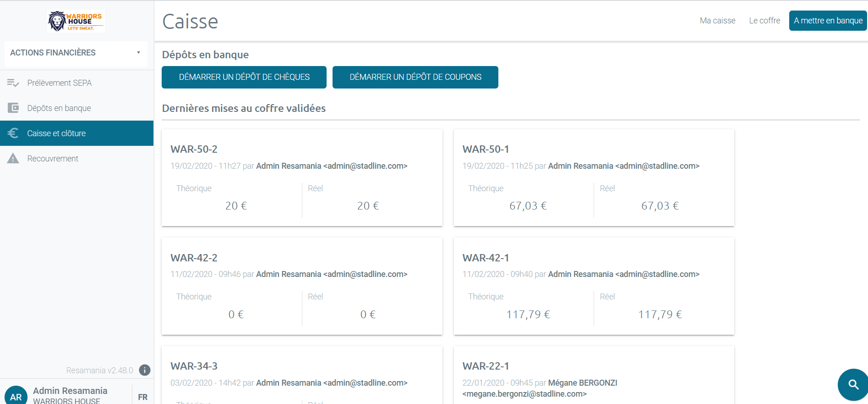868x404 pixels.
Task: Click the 117,79 € Théorique amount in WAR-42-1
Action: click(528, 315)
